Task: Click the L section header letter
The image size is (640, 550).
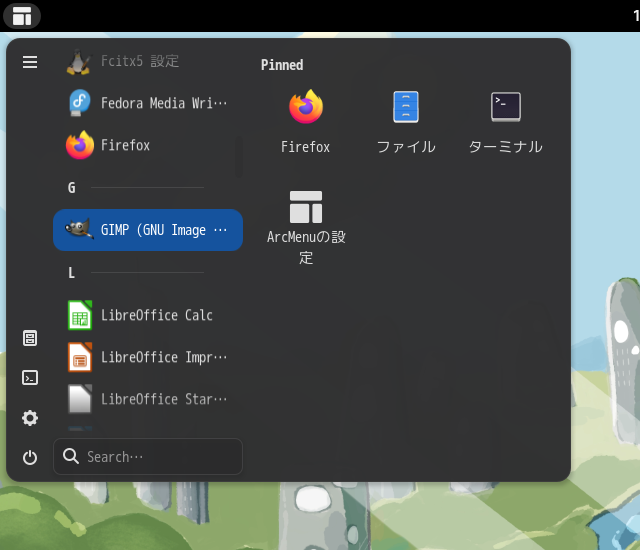Action: tap(71, 273)
